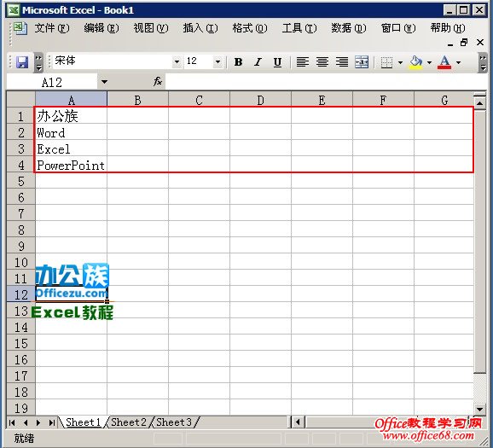This screenshot has width=493, height=448.
Task: Open the 工具(T) menu
Action: coord(299,28)
